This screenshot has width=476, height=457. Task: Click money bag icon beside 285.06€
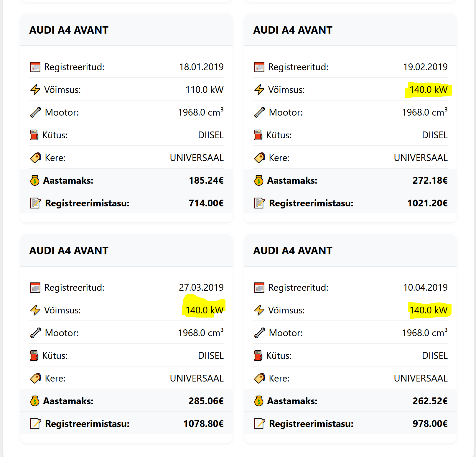[35, 401]
